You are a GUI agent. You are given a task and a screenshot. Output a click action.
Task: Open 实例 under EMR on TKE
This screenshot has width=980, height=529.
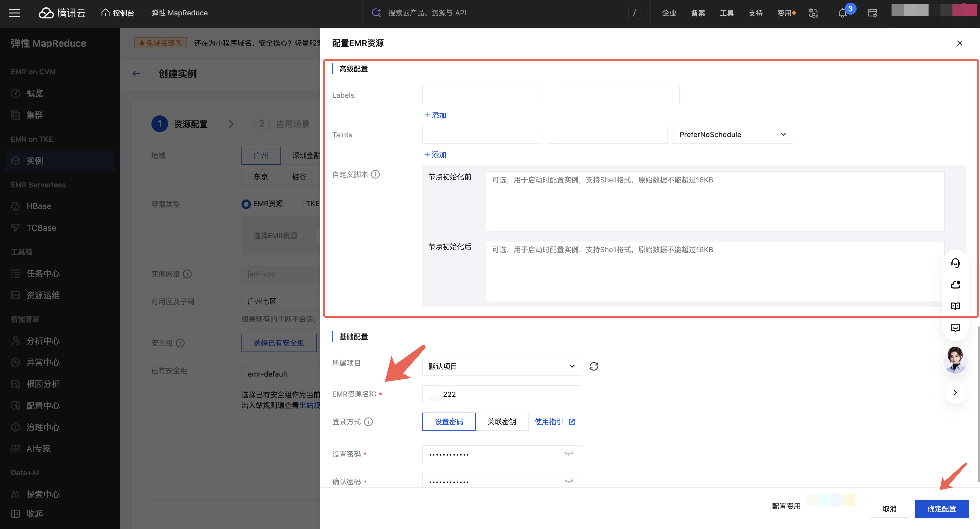pyautogui.click(x=60, y=161)
